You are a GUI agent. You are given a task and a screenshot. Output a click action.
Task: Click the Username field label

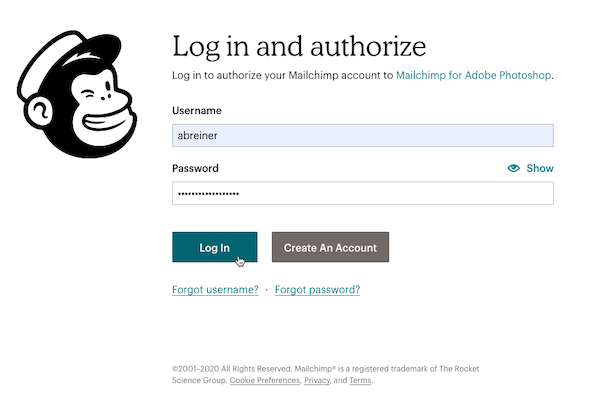(197, 110)
